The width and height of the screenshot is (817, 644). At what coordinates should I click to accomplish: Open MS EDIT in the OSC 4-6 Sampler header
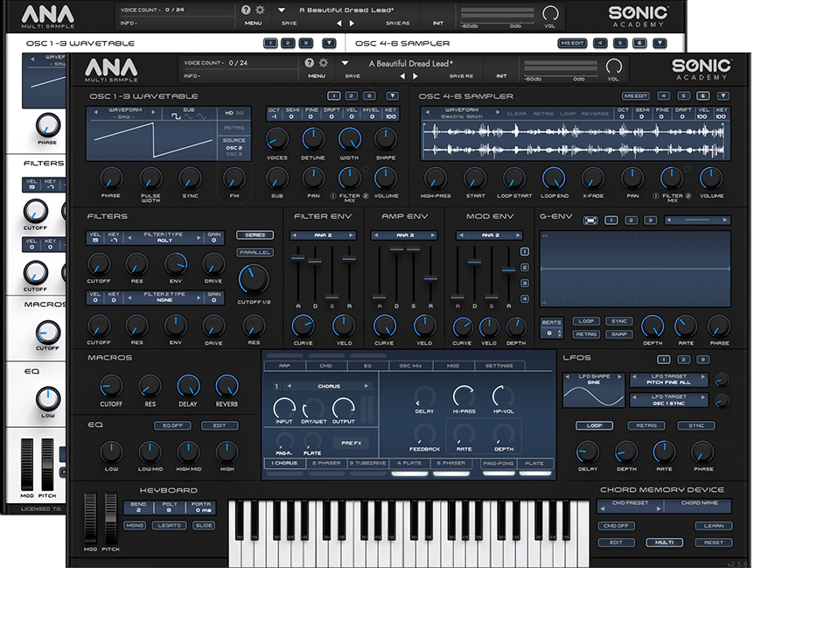point(634,95)
